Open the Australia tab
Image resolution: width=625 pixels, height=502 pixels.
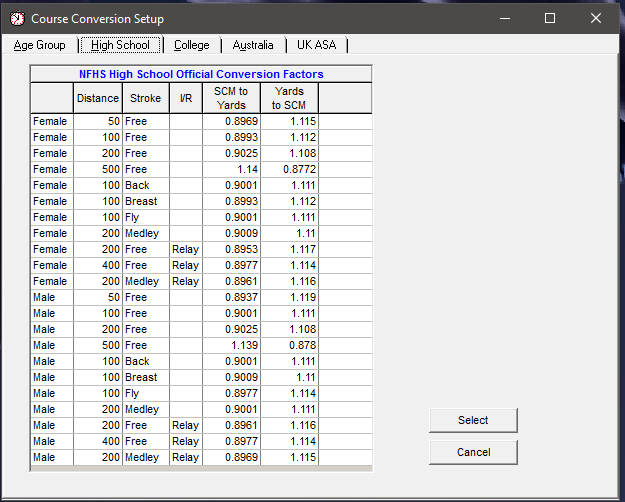pos(253,45)
